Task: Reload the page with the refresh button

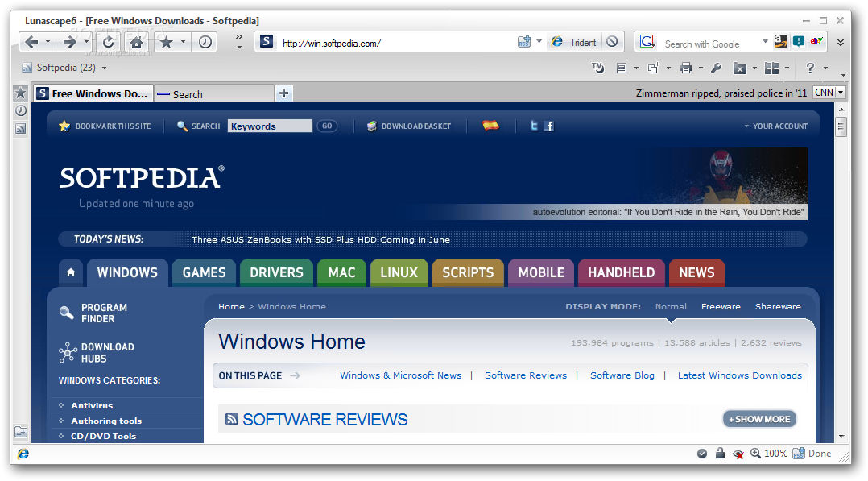Action: 109,42
